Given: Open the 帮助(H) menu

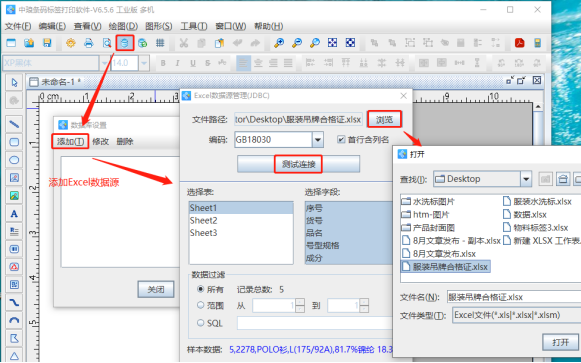Looking at the screenshot, I should [268, 26].
